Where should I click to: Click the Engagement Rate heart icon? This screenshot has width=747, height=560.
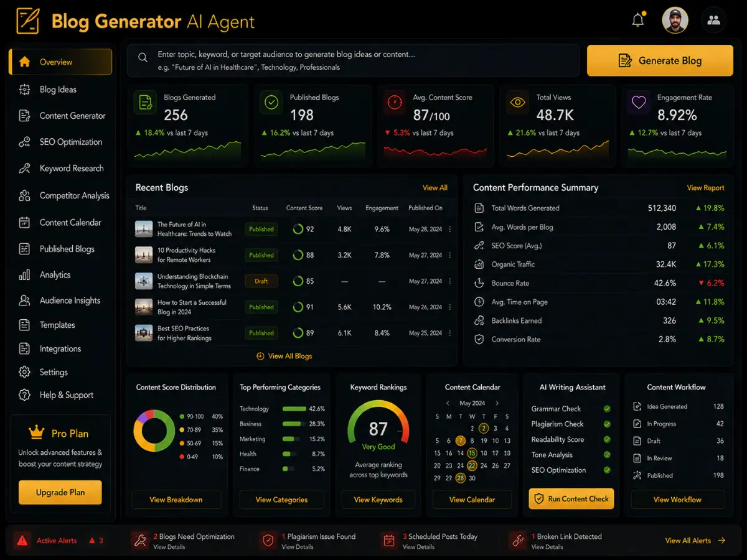point(639,103)
